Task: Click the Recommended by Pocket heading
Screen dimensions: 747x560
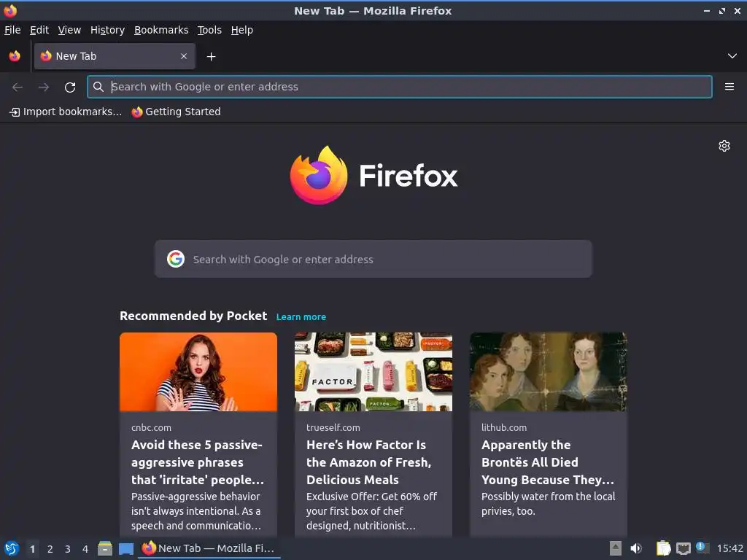Action: (193, 316)
